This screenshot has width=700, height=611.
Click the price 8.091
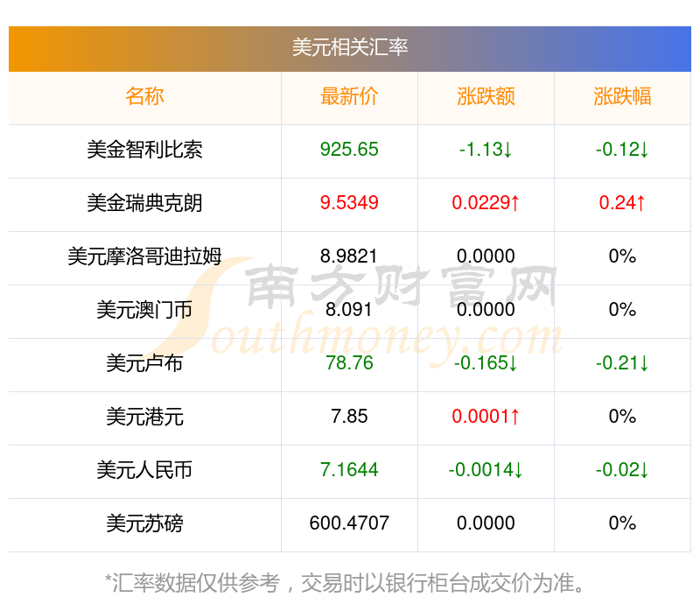[x=349, y=310]
